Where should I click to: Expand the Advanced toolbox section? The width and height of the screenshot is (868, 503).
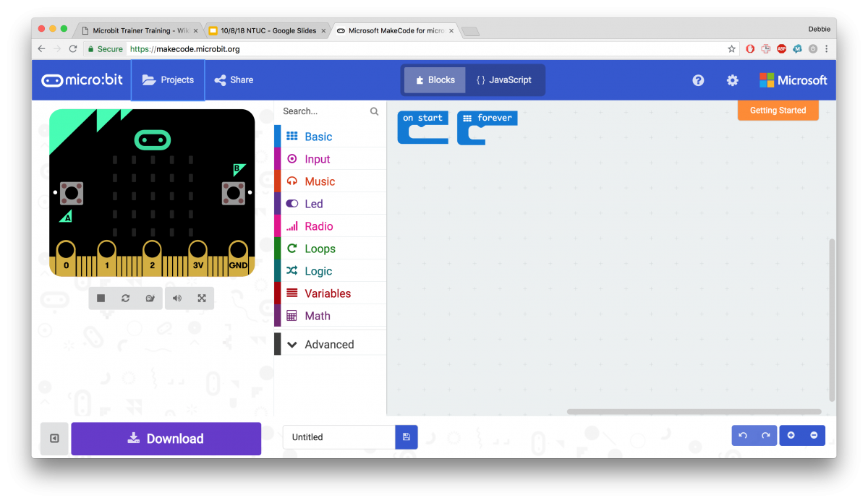tap(330, 344)
